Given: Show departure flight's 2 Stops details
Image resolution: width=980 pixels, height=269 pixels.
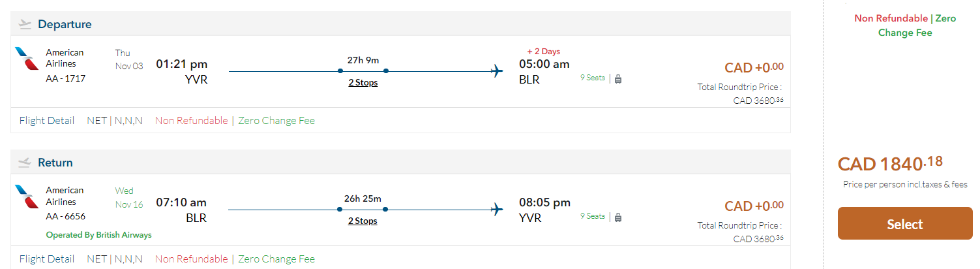Looking at the screenshot, I should point(363,82).
